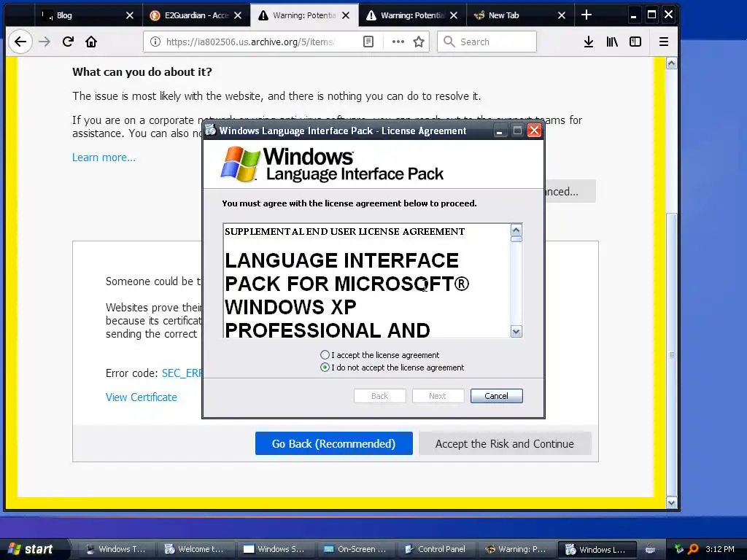Close the Blog tab

(130, 15)
